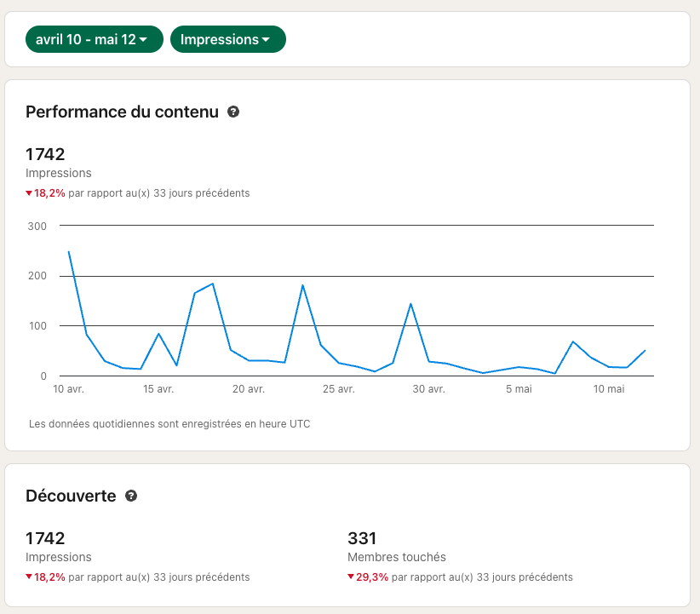Click the UTC daily data note
Screen dimensions: 700x614
(169, 424)
